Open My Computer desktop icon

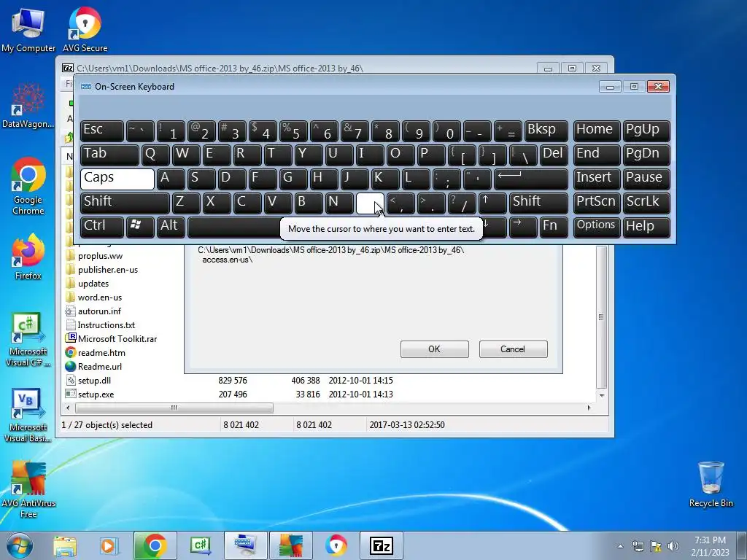point(28,30)
